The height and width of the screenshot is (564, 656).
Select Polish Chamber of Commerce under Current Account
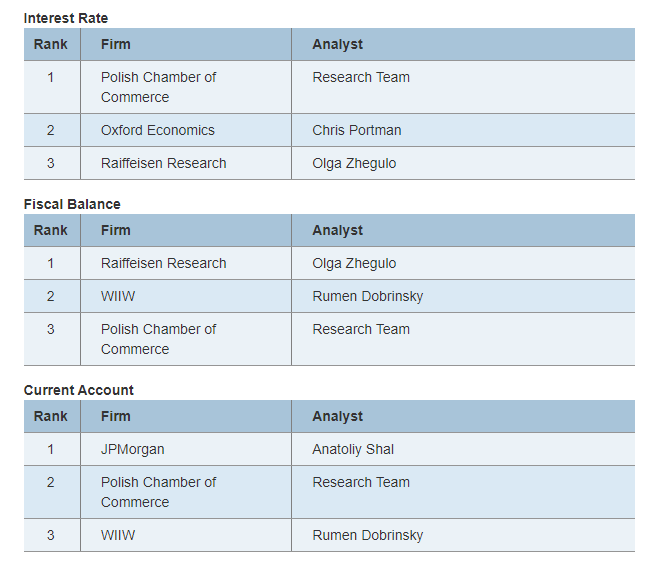(x=158, y=492)
